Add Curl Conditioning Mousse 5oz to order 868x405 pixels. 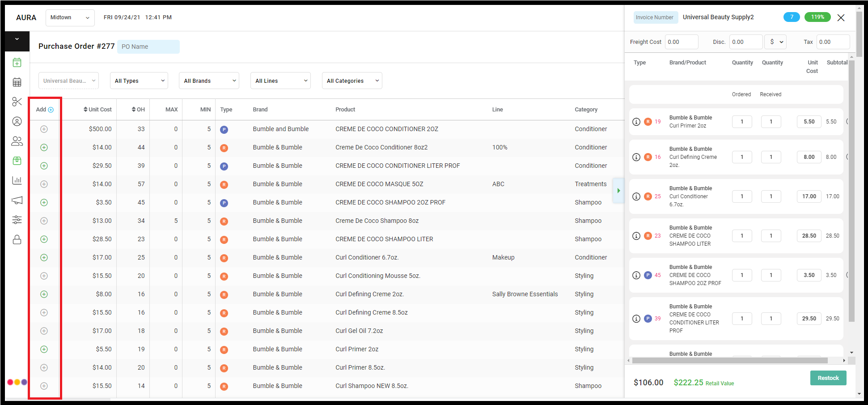[x=44, y=276]
